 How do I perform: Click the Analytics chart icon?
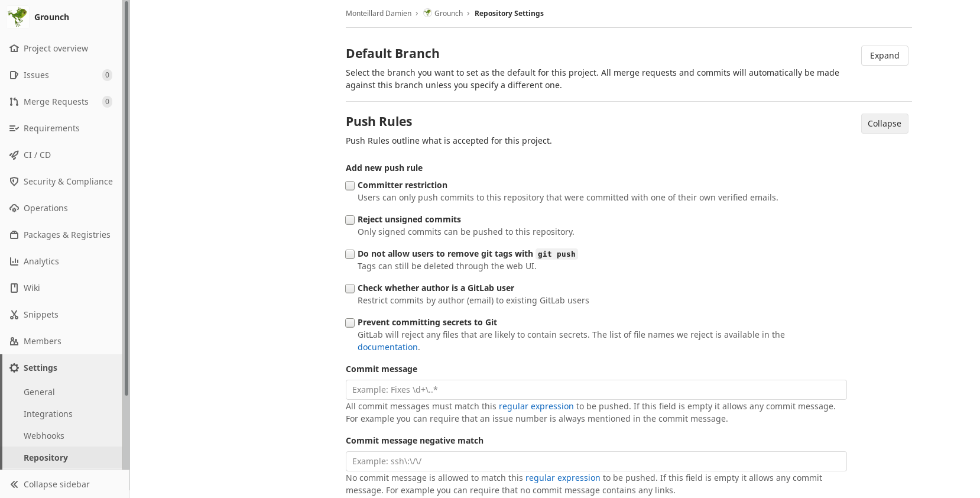[x=14, y=261]
